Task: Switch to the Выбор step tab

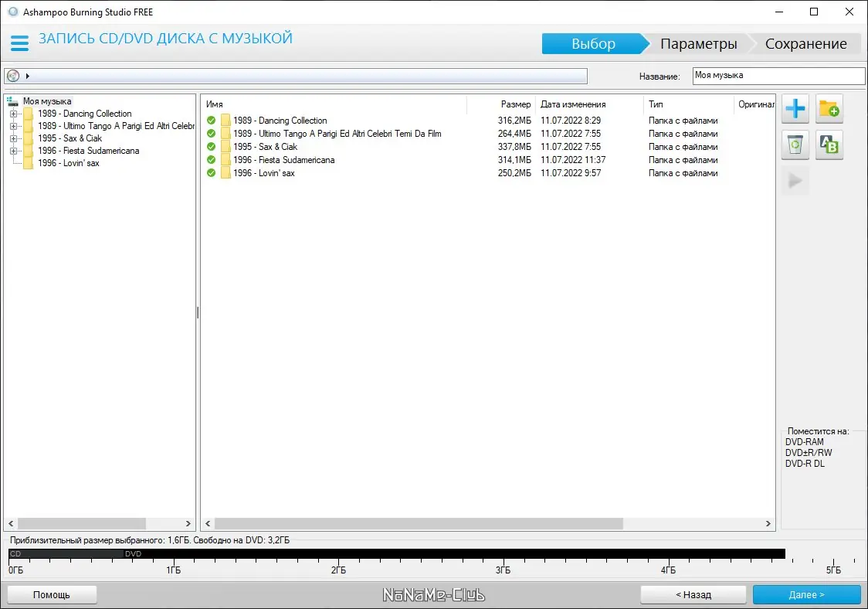Action: [x=593, y=44]
